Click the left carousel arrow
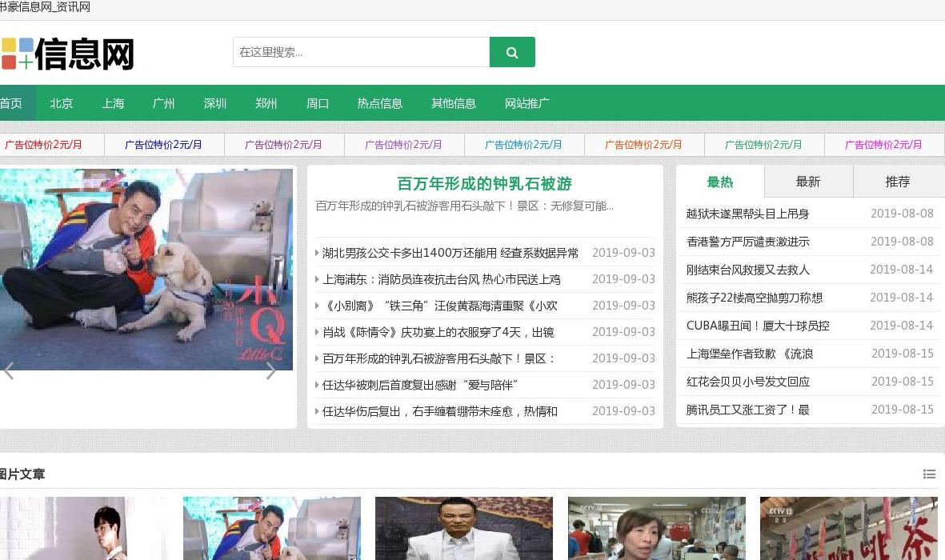The width and height of the screenshot is (945, 560). tap(8, 370)
